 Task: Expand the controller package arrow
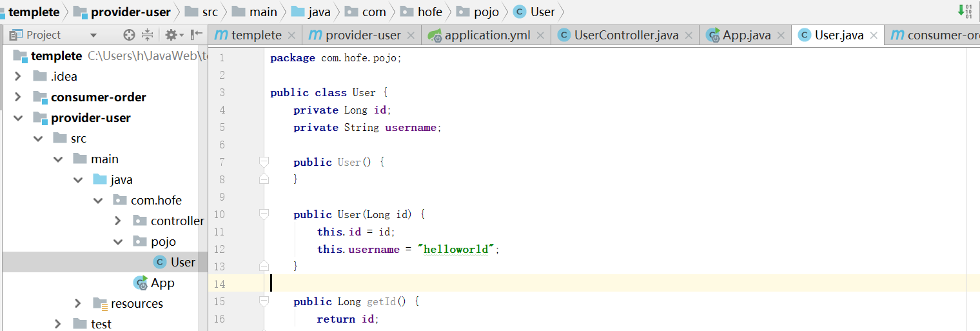118,221
